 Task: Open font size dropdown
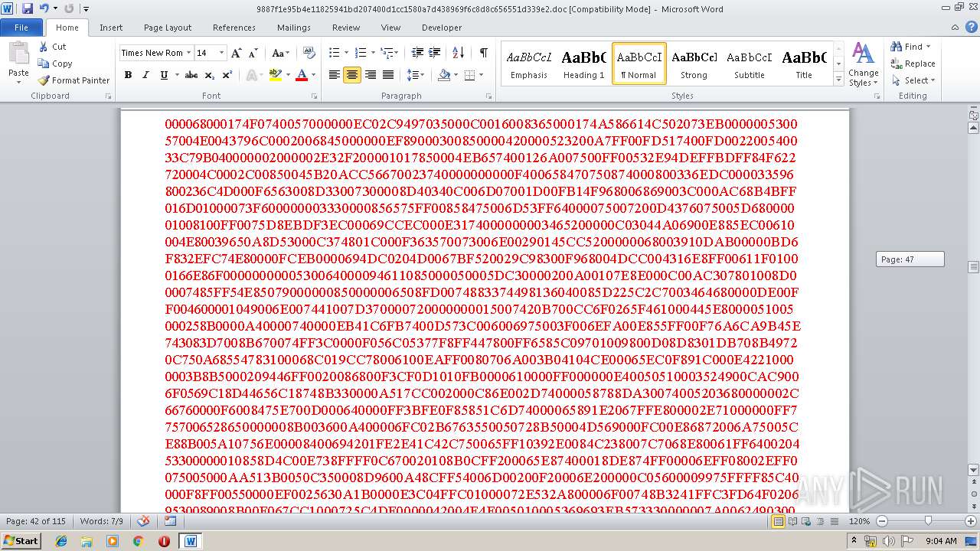coord(222,53)
